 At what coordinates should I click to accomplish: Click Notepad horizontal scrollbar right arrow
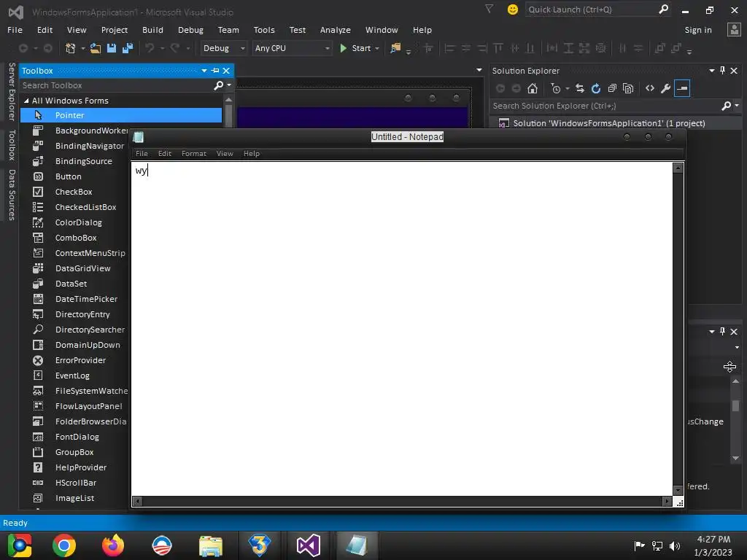667,501
